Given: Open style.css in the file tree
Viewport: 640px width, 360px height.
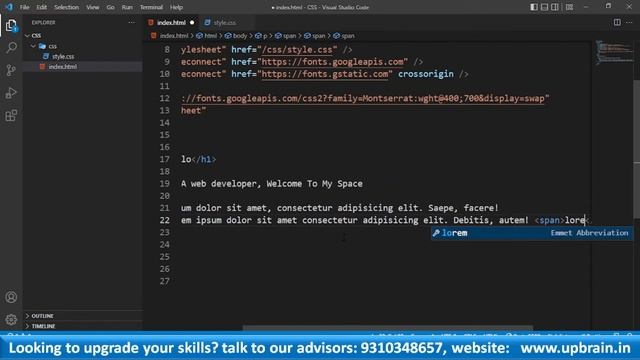Looking at the screenshot, I should coord(63,56).
